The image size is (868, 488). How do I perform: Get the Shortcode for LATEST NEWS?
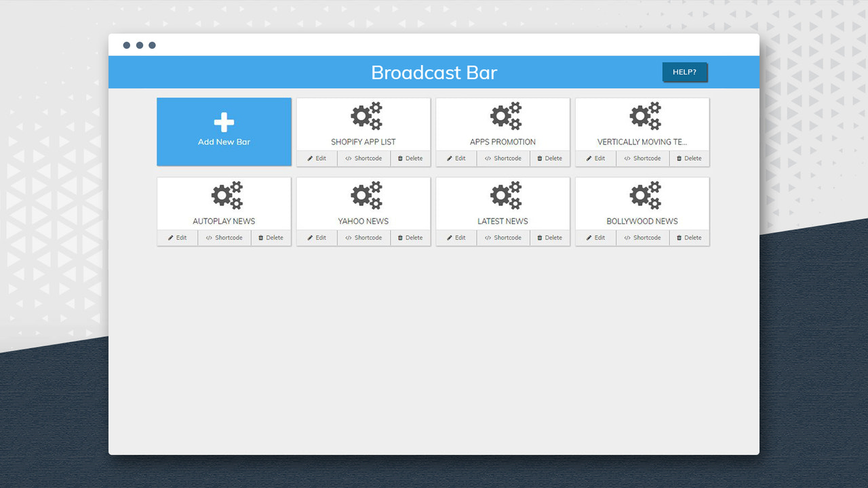tap(502, 238)
